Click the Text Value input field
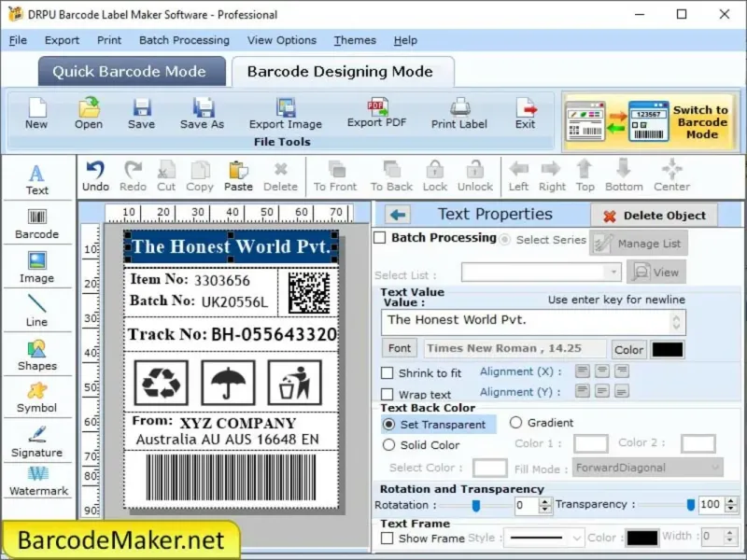The image size is (747, 560). [533, 321]
